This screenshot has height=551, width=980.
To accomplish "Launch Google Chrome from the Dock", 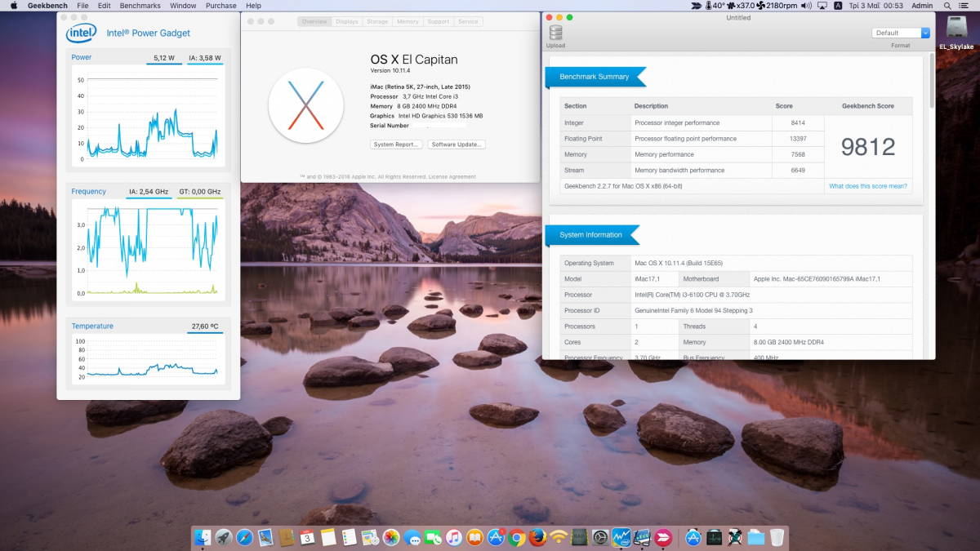I will pos(517,537).
